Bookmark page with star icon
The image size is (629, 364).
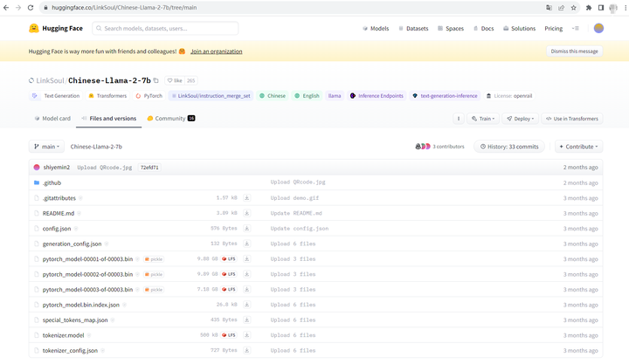click(574, 8)
